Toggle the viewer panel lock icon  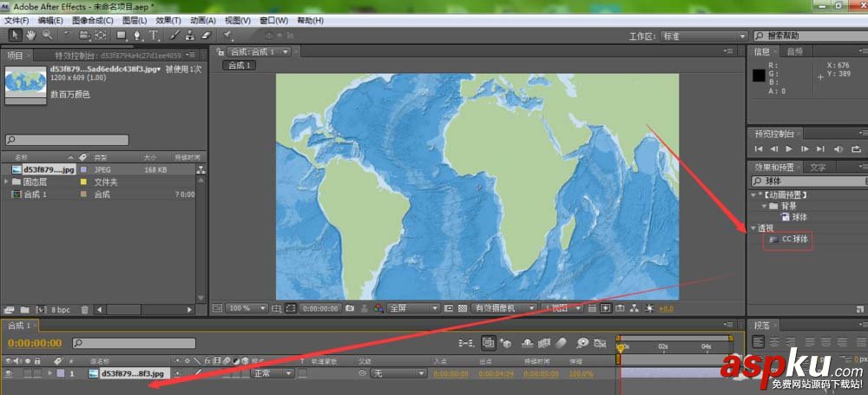pos(220,51)
